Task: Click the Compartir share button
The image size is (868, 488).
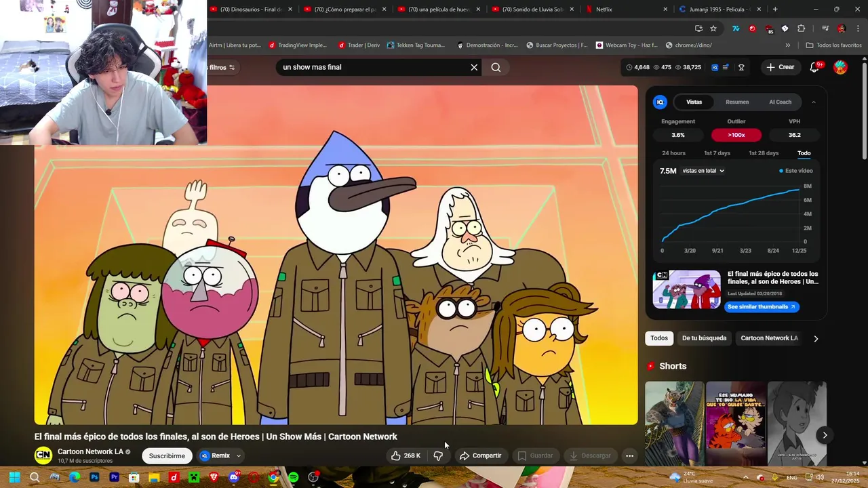Action: click(480, 455)
